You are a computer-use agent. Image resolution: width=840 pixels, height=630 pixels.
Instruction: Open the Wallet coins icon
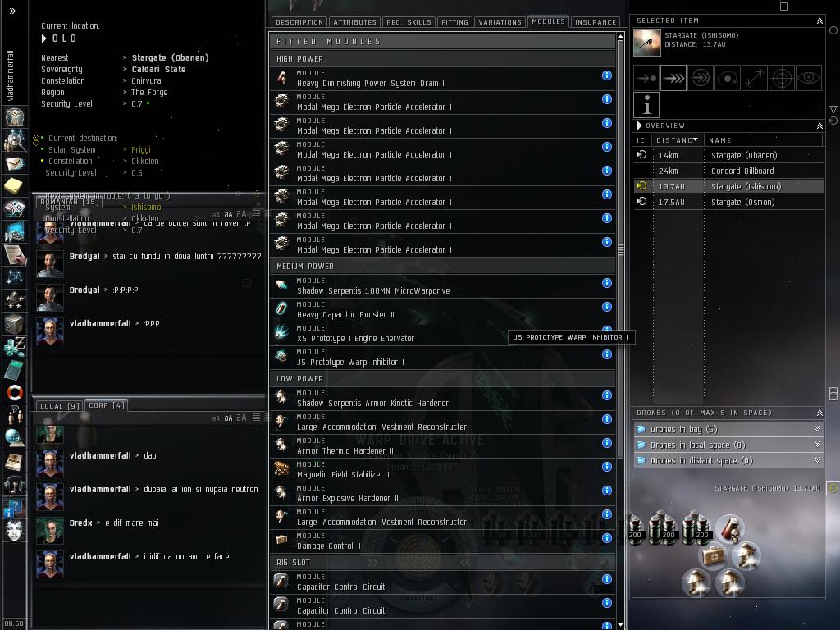point(15,347)
